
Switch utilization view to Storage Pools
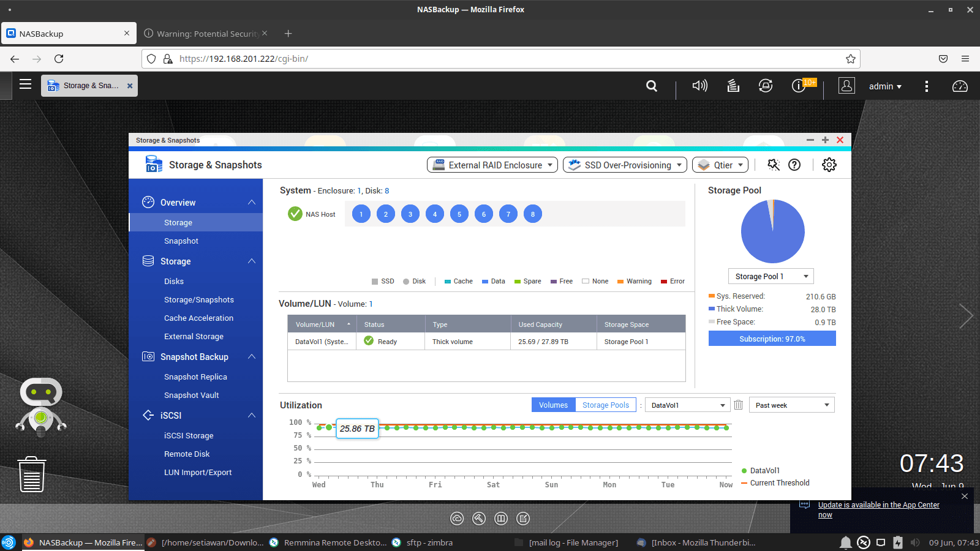coord(605,405)
